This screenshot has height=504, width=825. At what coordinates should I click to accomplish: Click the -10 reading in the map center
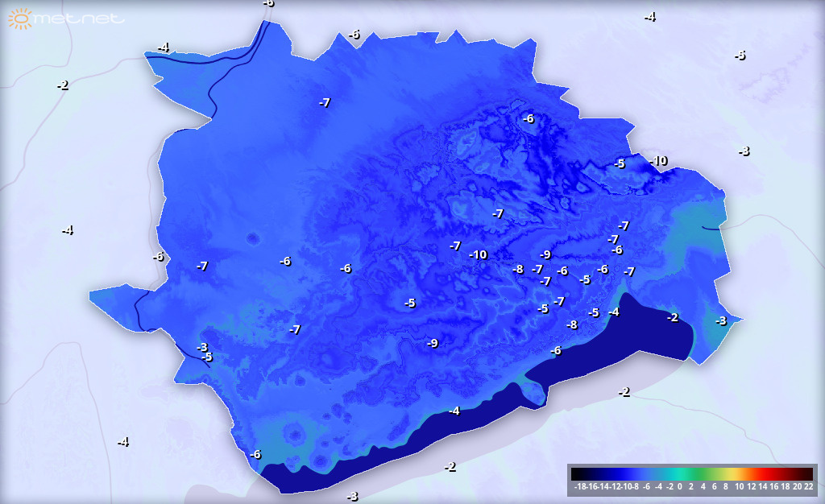(479, 255)
